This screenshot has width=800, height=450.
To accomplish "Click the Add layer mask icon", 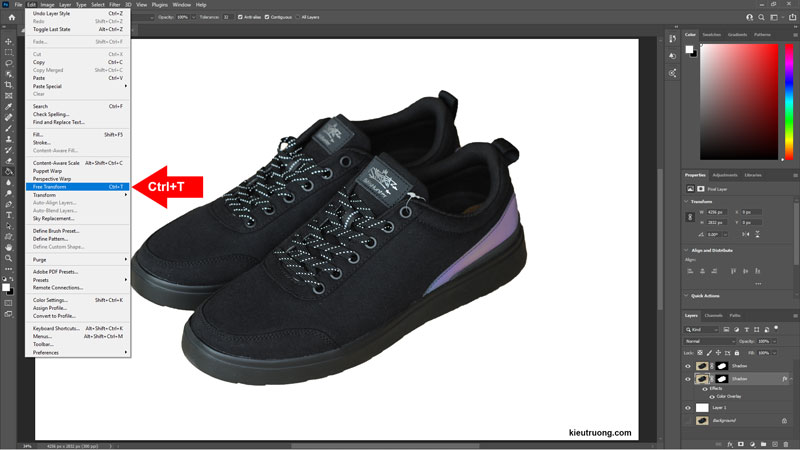I will [x=741, y=444].
